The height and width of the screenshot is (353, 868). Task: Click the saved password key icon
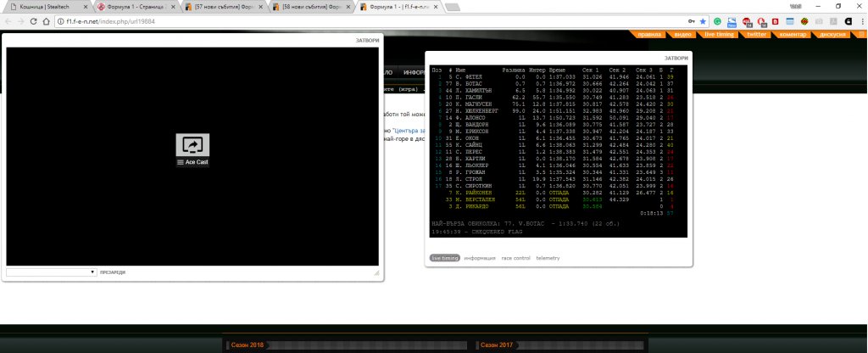point(692,21)
